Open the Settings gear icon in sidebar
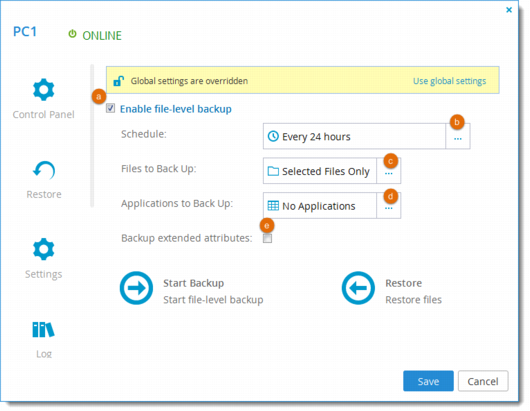Screen dimensions: 530x411 click(x=44, y=249)
